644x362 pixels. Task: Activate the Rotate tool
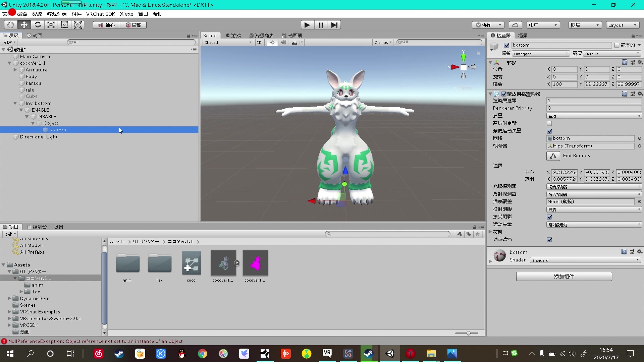pyautogui.click(x=38, y=25)
